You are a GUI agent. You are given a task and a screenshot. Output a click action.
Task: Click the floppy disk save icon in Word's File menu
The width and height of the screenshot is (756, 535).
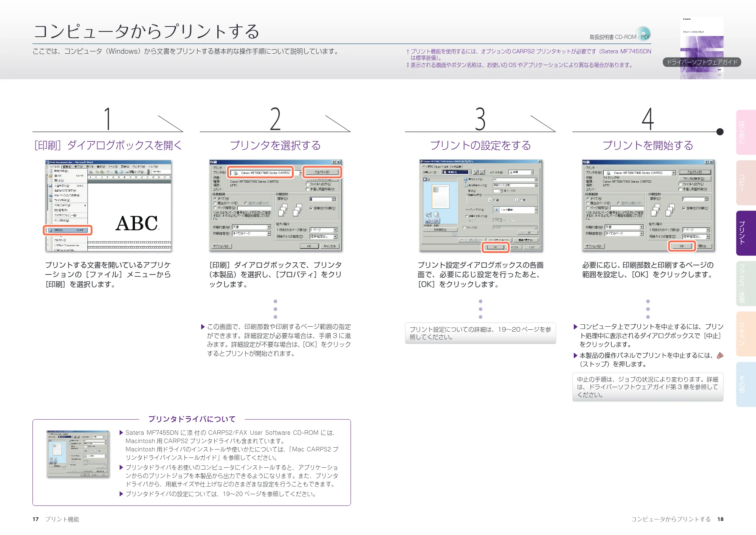point(50,186)
